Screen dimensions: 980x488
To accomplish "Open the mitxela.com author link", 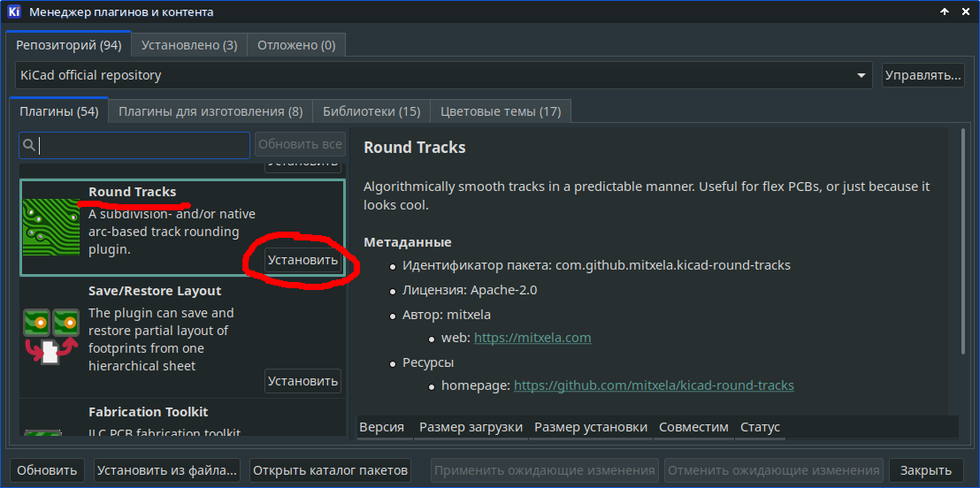I will [532, 338].
